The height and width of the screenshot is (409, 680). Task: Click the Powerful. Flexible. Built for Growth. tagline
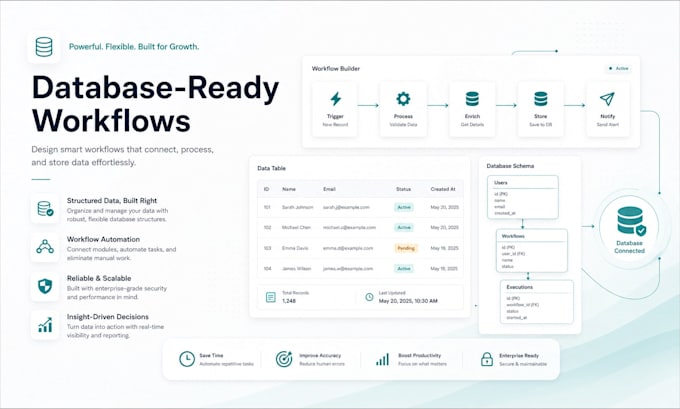point(134,47)
